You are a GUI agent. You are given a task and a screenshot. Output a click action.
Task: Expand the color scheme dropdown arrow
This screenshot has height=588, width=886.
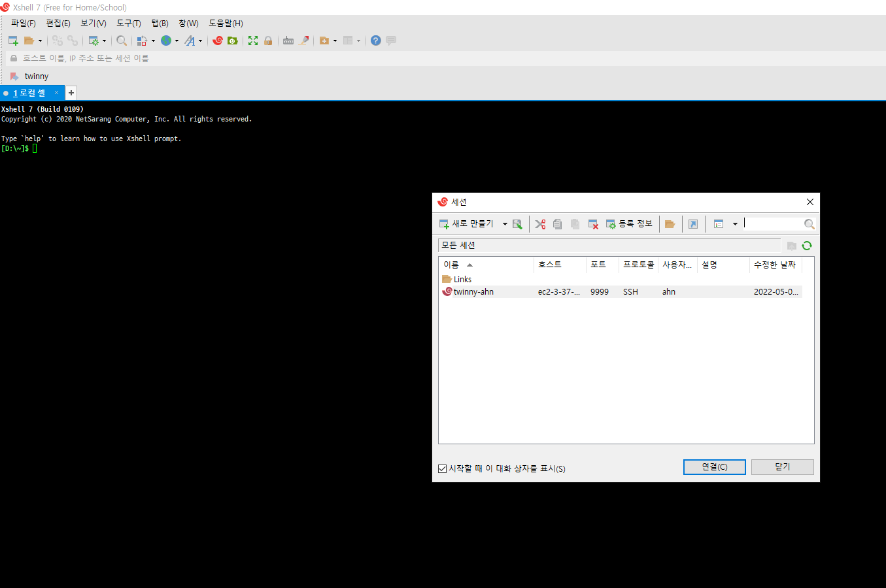154,41
